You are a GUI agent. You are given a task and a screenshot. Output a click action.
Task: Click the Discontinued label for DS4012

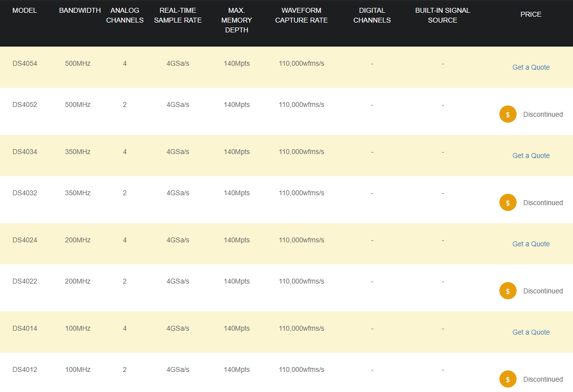[543, 379]
